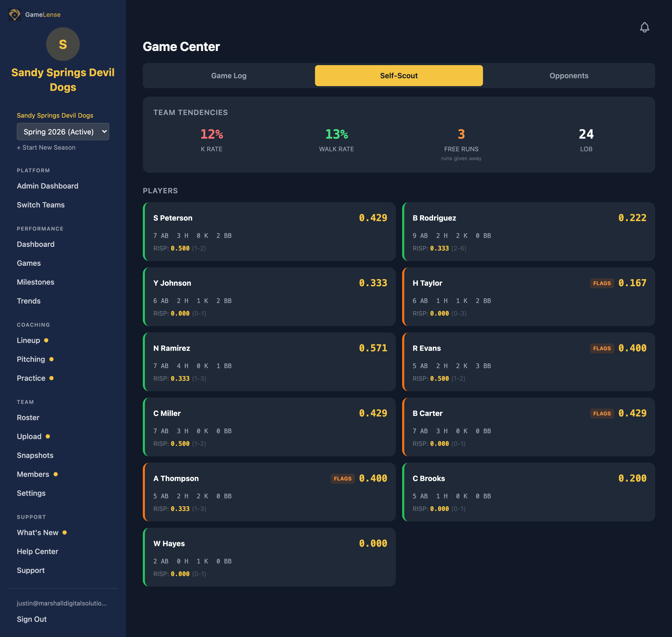Click N Ramirez's 0.571 average

tap(373, 348)
